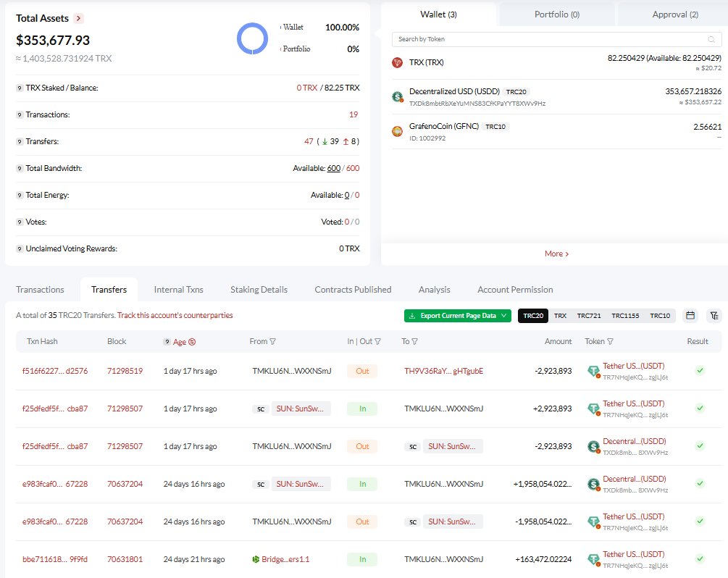This screenshot has width=728, height=578.
Task: Expand More tokens link in wallet
Action: [x=556, y=254]
